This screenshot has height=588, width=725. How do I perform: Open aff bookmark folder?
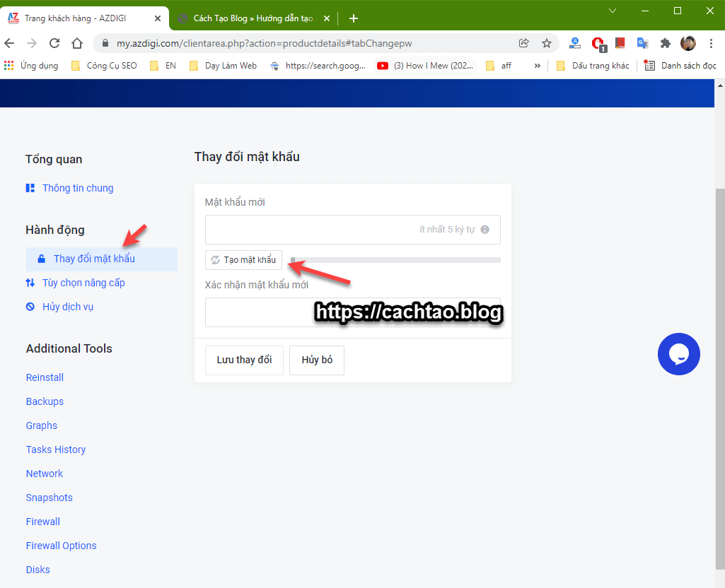pyautogui.click(x=499, y=66)
